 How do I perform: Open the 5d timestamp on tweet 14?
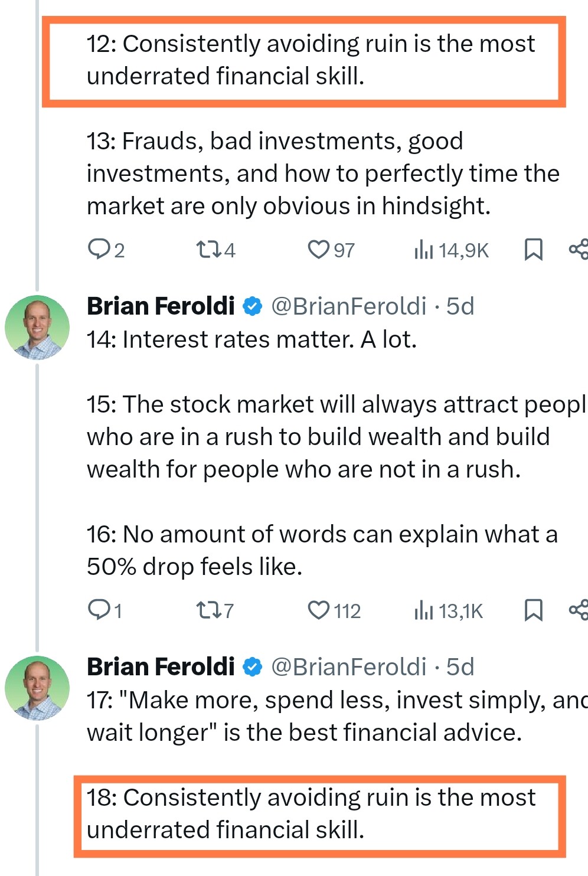tap(460, 306)
